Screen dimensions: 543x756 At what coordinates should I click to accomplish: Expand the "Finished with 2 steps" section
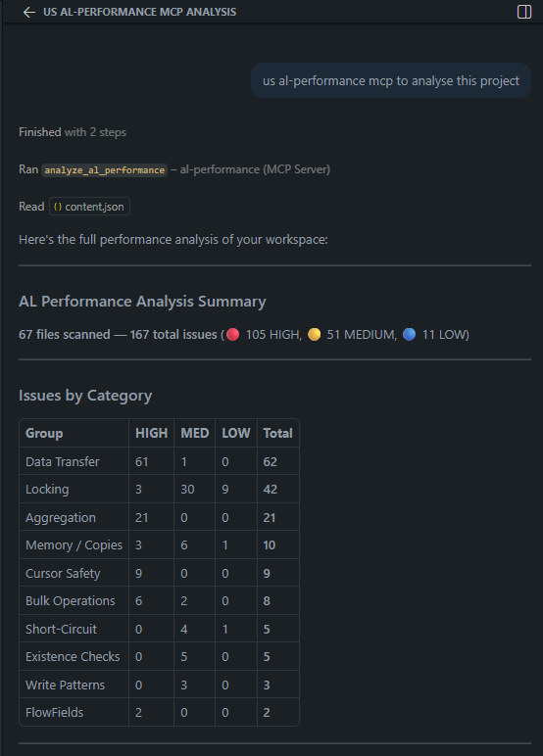73,132
